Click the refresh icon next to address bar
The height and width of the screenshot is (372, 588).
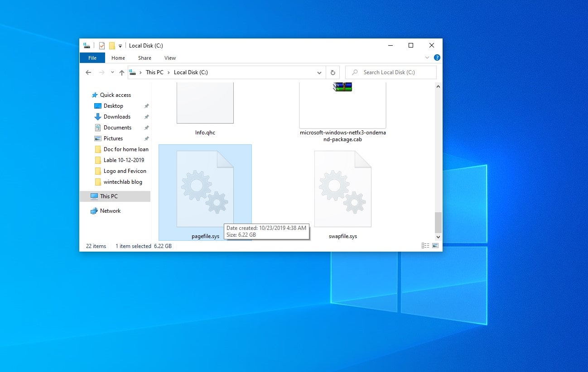point(333,72)
